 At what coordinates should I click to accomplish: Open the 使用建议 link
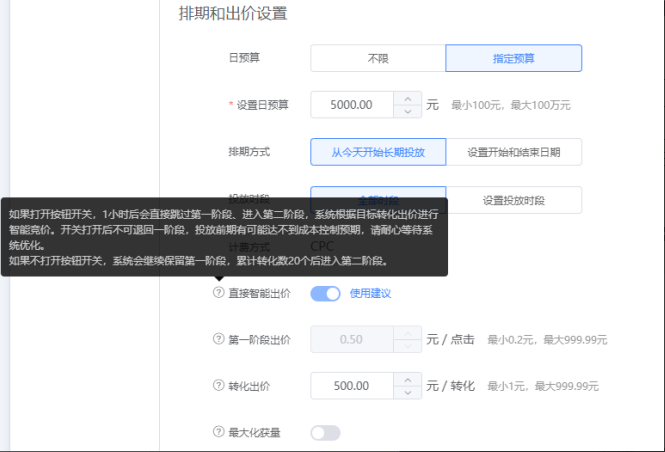pyautogui.click(x=370, y=293)
